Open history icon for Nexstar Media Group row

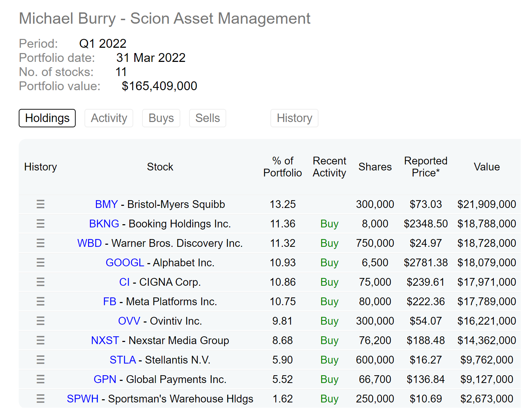(40, 340)
